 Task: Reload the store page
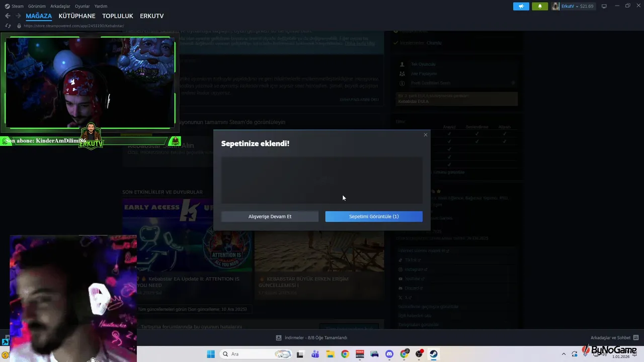(8, 26)
